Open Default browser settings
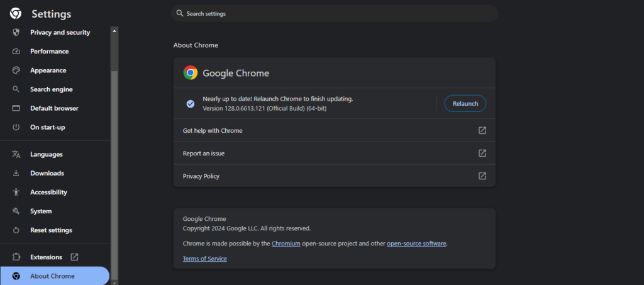This screenshot has height=285, width=644. (x=55, y=108)
